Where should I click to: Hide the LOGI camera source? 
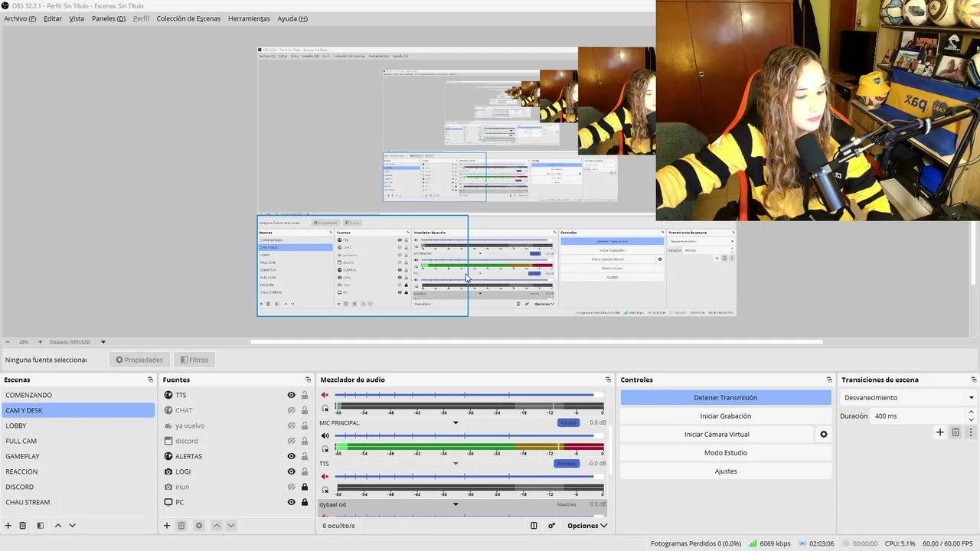pos(291,471)
